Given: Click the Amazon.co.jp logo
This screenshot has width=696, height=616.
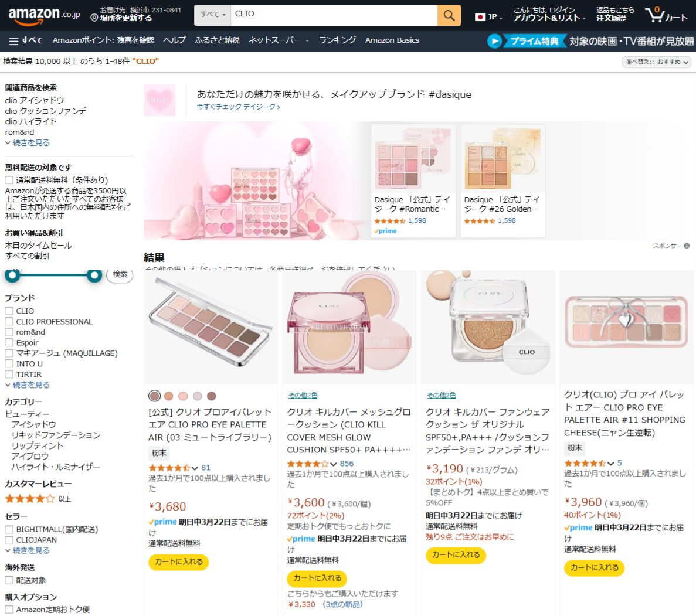Looking at the screenshot, I should pos(44,16).
